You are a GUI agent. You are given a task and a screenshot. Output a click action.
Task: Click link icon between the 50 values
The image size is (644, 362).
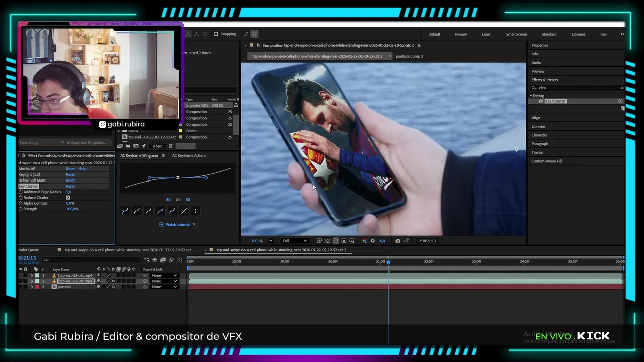pyautogui.click(x=178, y=200)
